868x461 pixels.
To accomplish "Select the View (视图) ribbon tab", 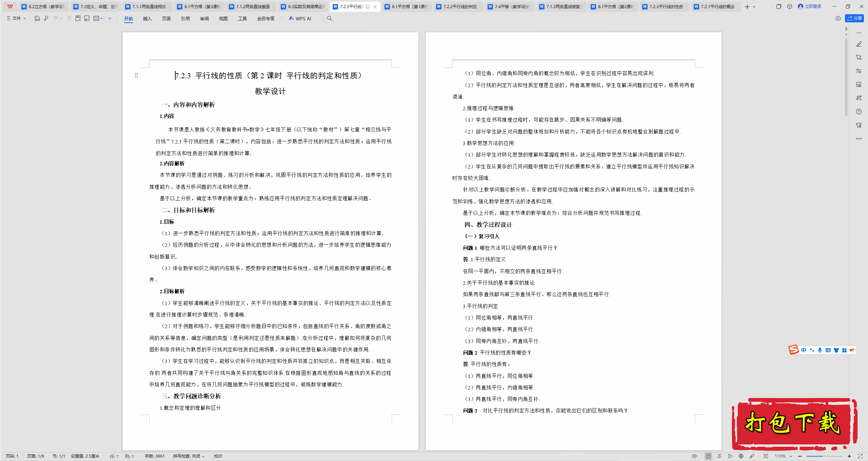I will [223, 19].
